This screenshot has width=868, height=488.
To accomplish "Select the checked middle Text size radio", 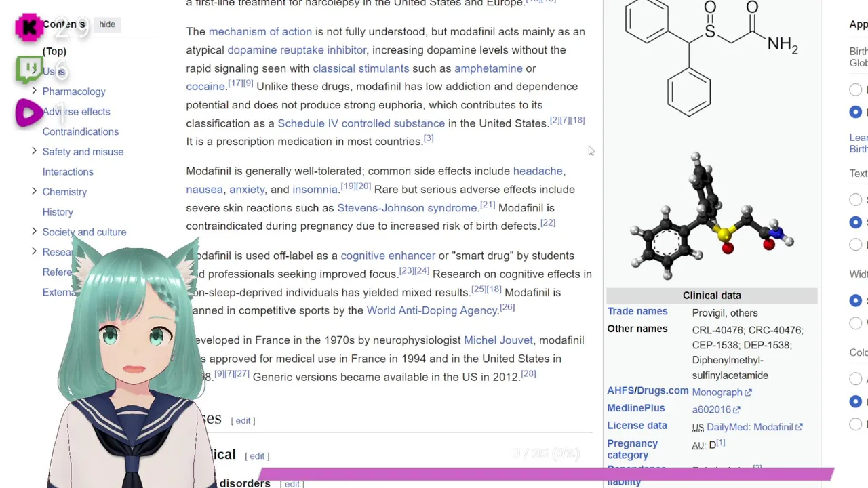I will pos(856,222).
